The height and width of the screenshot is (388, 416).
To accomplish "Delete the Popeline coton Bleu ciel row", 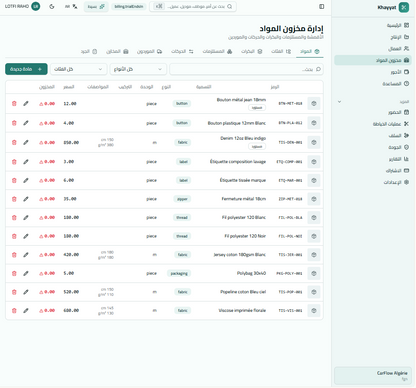I will pyautogui.click(x=14, y=292).
